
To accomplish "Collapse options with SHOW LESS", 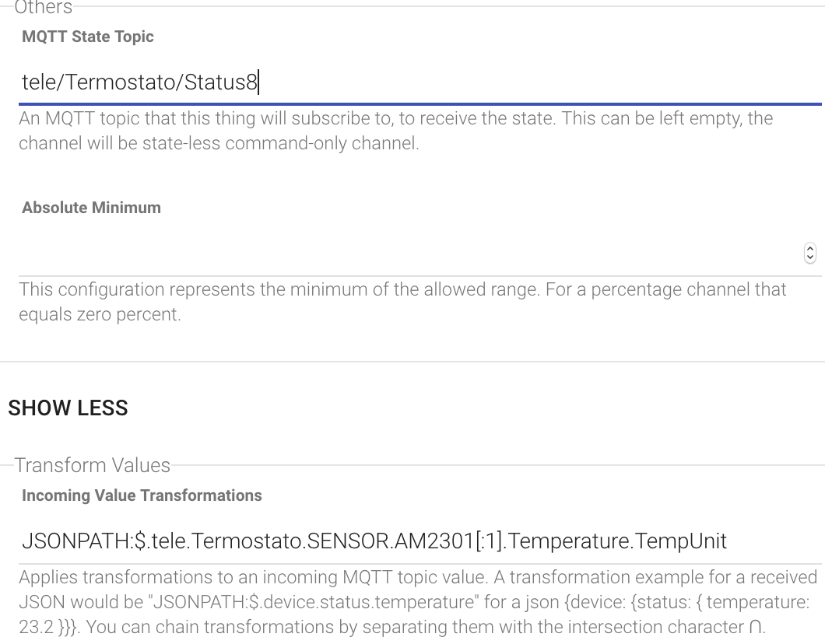I will pos(68,408).
